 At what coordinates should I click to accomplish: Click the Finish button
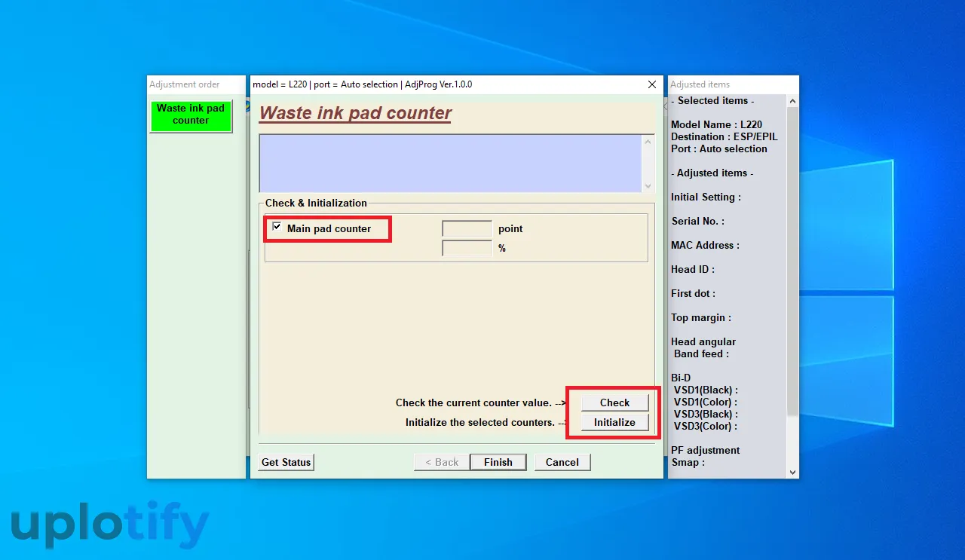click(498, 462)
